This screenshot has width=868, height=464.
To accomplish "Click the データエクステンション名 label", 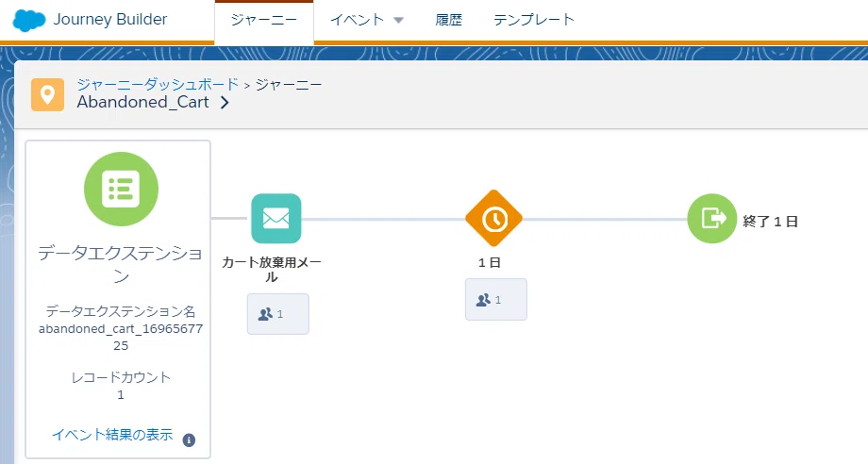I will coord(121,311).
